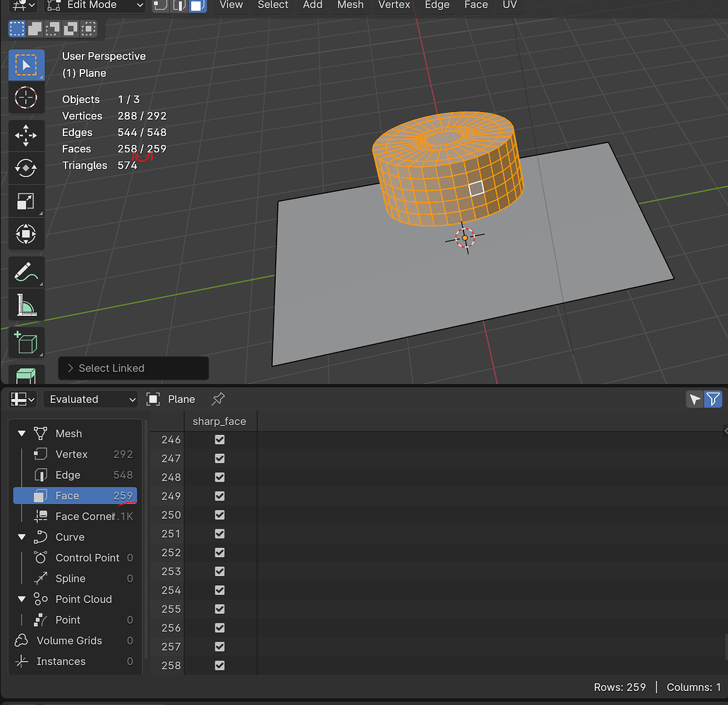
Task: Switch to vertex select mode
Action: pyautogui.click(x=160, y=5)
